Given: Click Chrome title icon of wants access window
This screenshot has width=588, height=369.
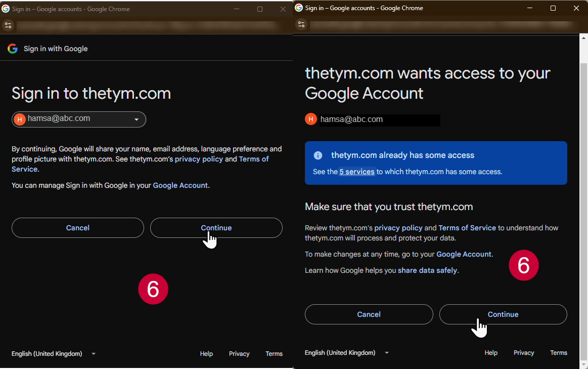Looking at the screenshot, I should (x=298, y=8).
